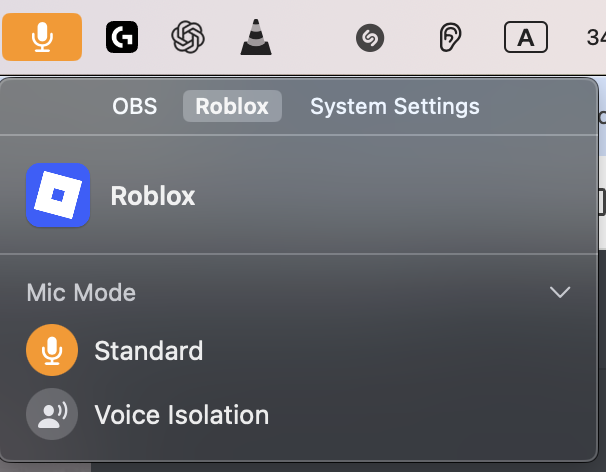Choose the Standard text option
The width and height of the screenshot is (606, 472).
(148, 351)
